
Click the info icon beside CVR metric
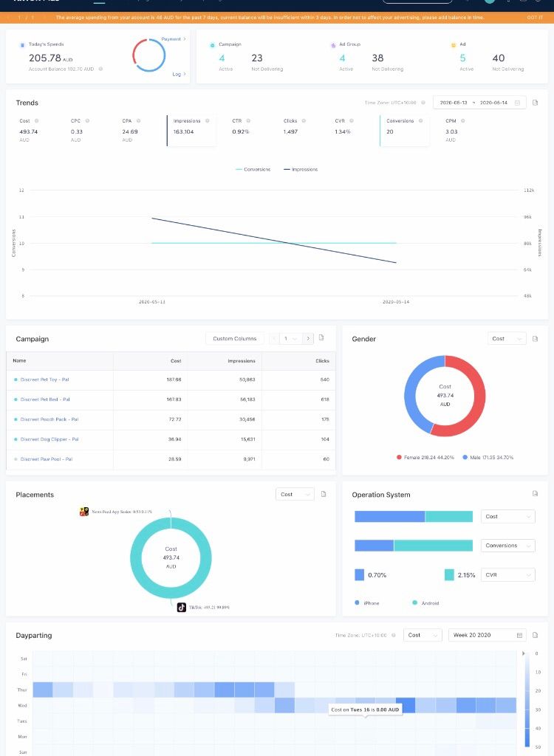(x=352, y=121)
